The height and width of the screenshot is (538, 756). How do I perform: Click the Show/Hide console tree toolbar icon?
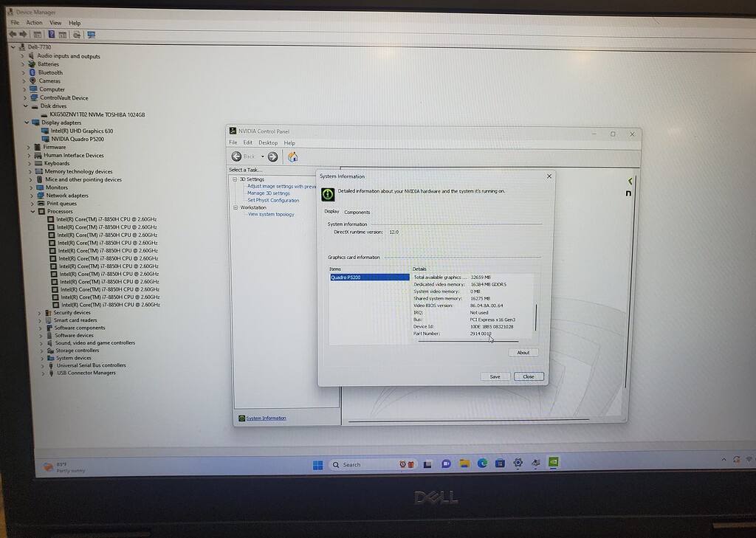tap(37, 35)
